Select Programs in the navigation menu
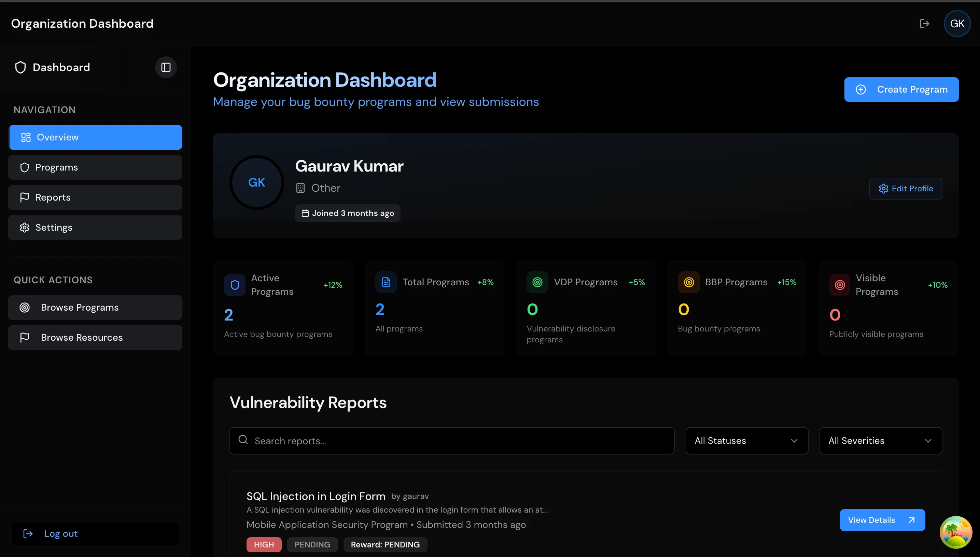 click(95, 167)
